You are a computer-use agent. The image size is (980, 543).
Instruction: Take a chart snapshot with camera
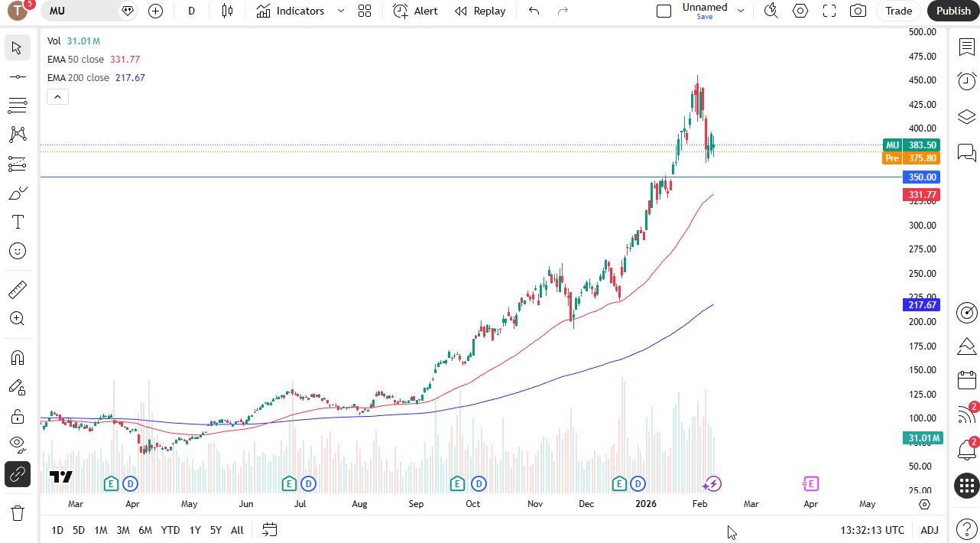click(x=858, y=11)
